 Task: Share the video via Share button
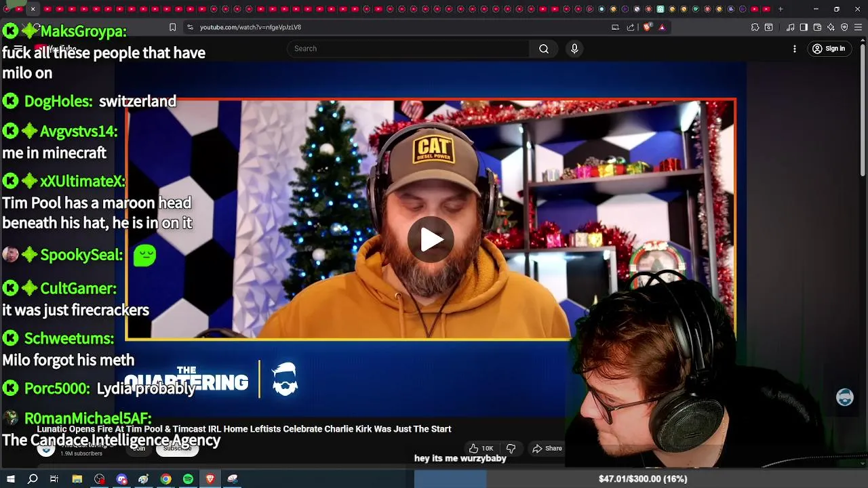547,448
